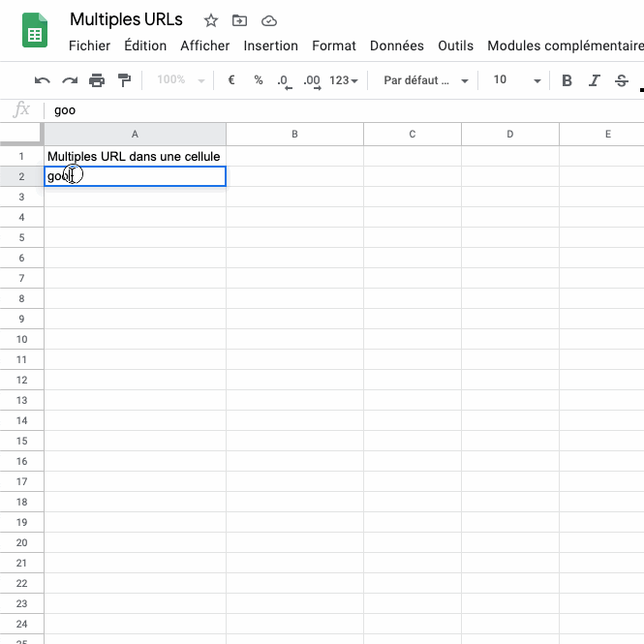
Task: Decrease decimal places
Action: click(x=284, y=81)
